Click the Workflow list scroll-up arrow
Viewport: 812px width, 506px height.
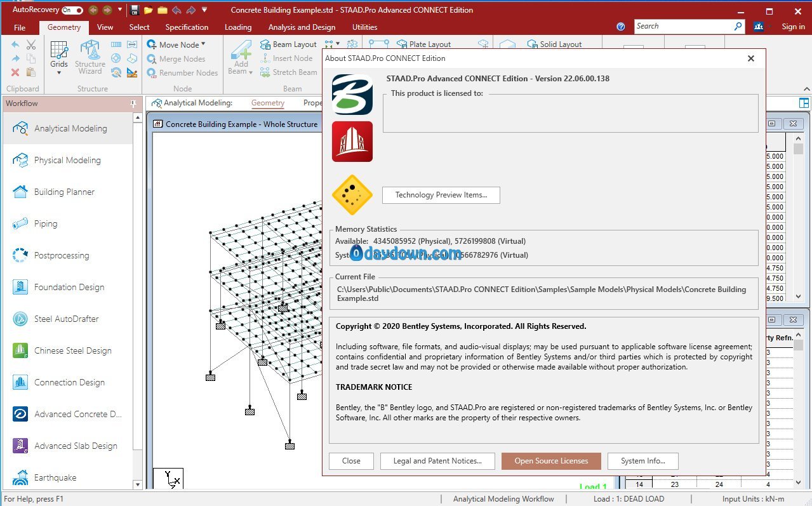[138, 118]
